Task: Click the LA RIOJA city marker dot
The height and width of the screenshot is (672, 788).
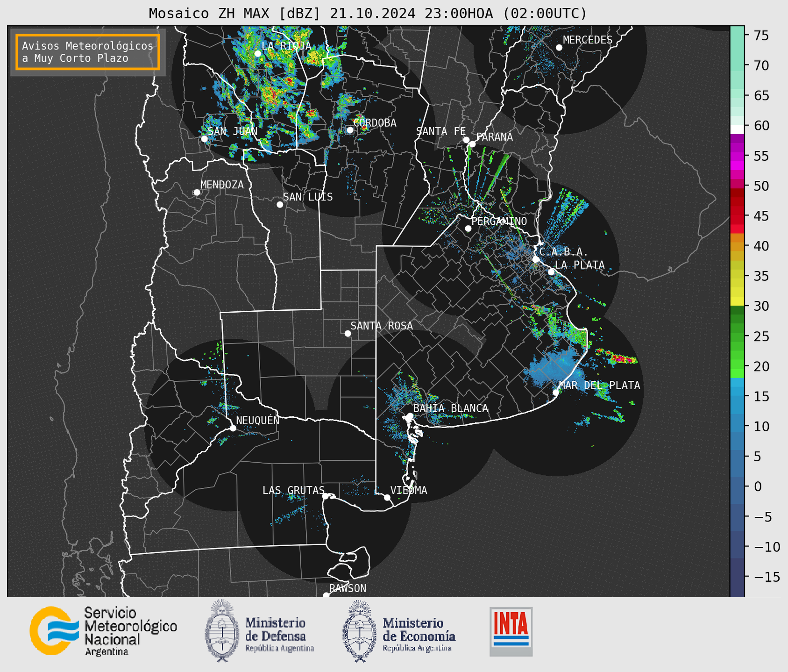Action: 258,54
